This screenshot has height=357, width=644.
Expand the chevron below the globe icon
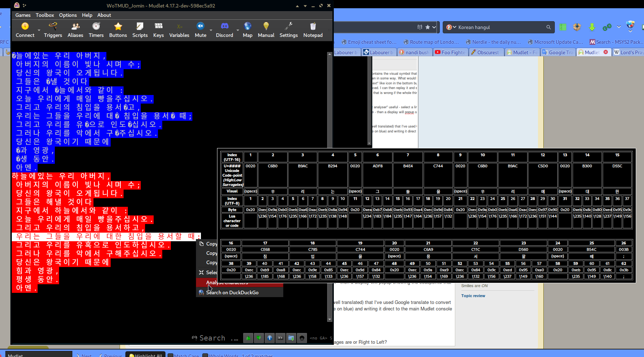tap(630, 32)
